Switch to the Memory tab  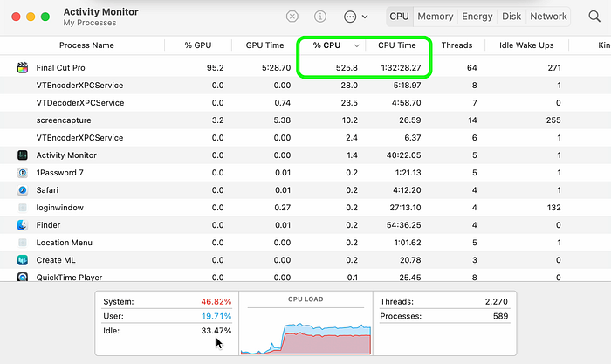(x=436, y=17)
